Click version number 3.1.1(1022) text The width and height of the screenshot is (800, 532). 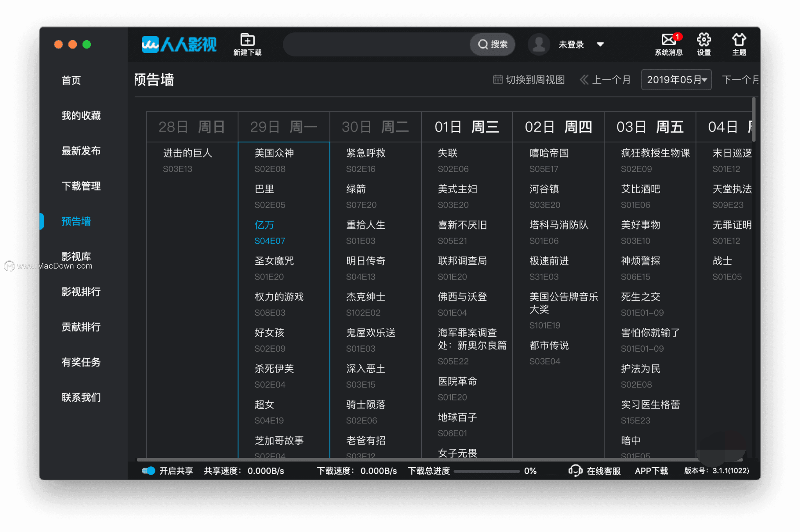[730, 471]
